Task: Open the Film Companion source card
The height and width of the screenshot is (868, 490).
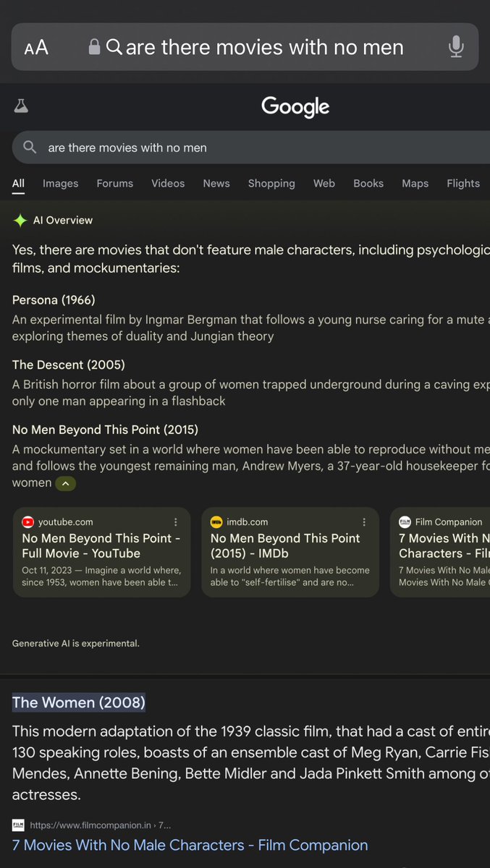Action: pyautogui.click(x=440, y=552)
